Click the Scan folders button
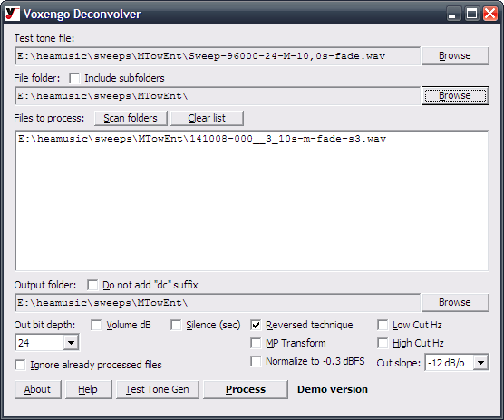This screenshot has height=420, width=504. click(131, 118)
